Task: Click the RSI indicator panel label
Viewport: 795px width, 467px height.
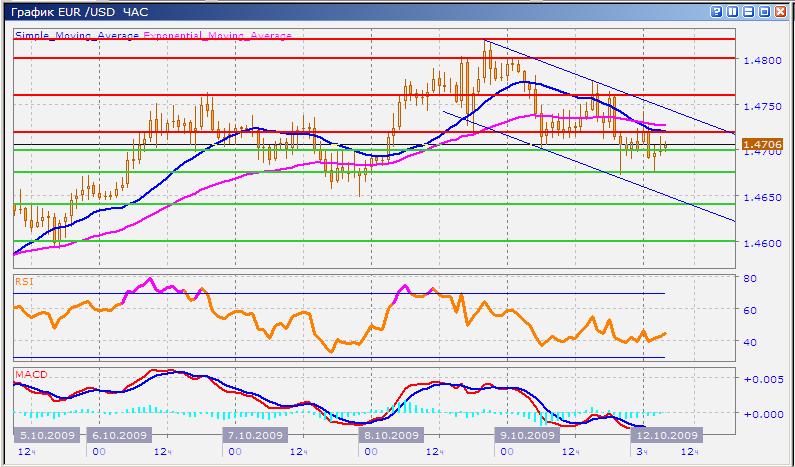Action: pos(24,282)
